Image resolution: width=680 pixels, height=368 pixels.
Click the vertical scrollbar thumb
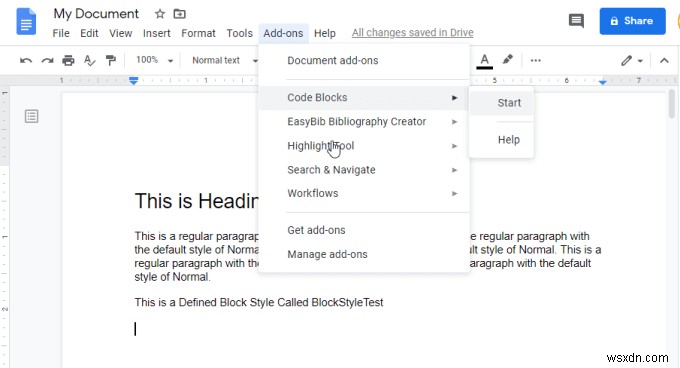pos(671,103)
